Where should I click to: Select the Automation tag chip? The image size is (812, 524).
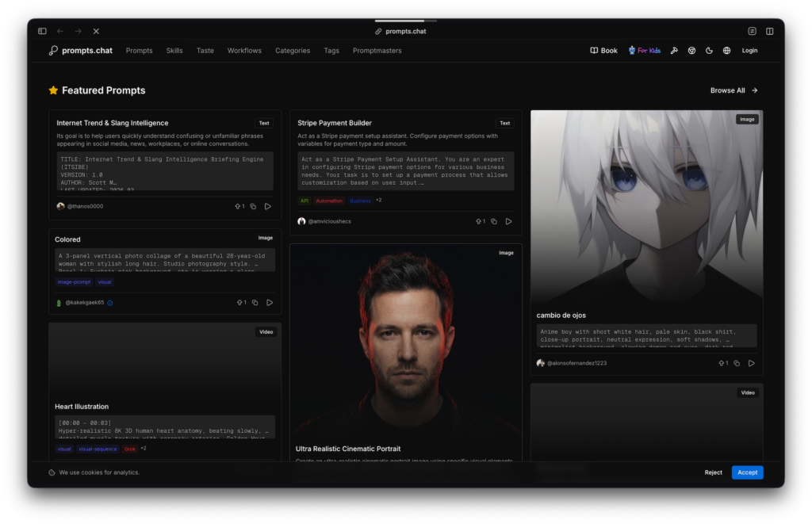pyautogui.click(x=329, y=201)
